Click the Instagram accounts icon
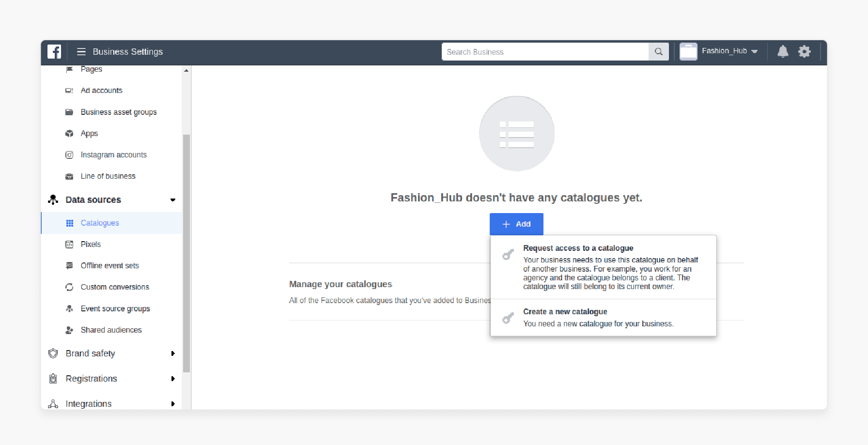The width and height of the screenshot is (868, 445). pyautogui.click(x=69, y=155)
